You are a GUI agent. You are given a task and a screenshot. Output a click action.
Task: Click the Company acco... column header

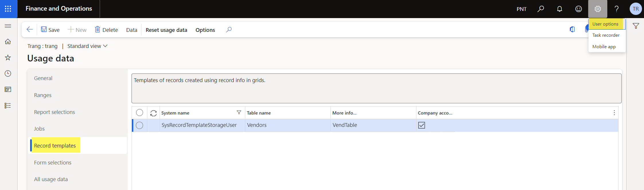pyautogui.click(x=435, y=113)
